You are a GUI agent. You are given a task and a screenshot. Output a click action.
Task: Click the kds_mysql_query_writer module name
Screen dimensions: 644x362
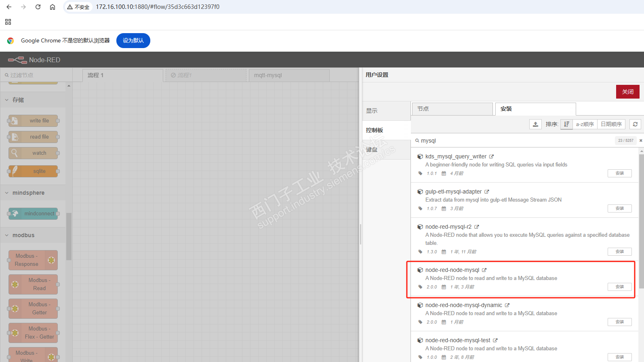(x=456, y=156)
